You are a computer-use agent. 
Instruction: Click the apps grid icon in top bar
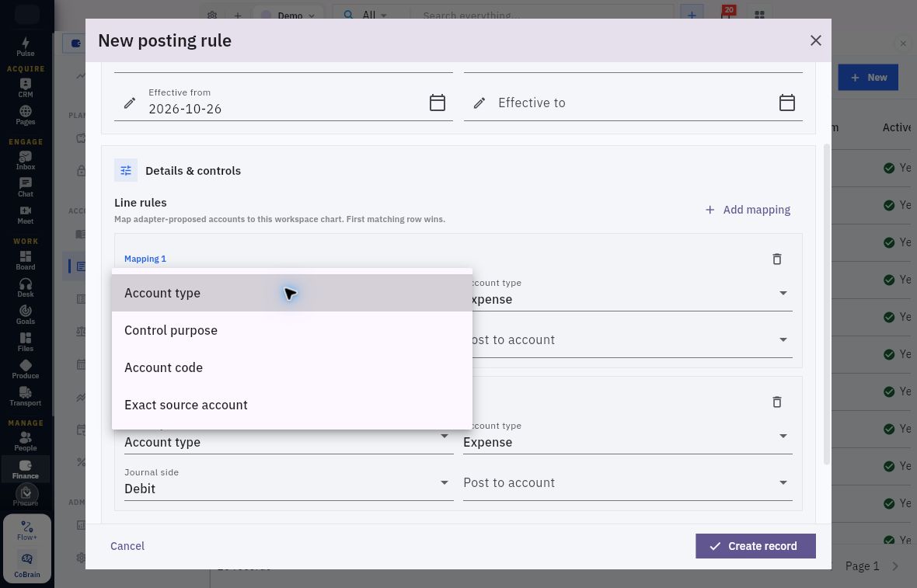(x=759, y=16)
